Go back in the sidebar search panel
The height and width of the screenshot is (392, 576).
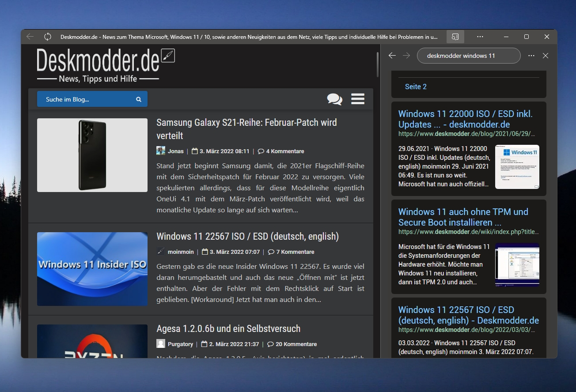tap(392, 56)
